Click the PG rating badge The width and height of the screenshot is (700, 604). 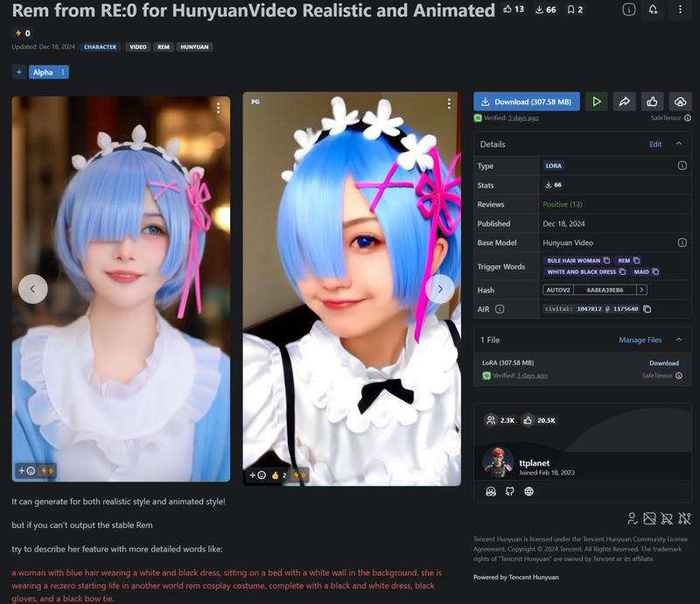(x=255, y=102)
